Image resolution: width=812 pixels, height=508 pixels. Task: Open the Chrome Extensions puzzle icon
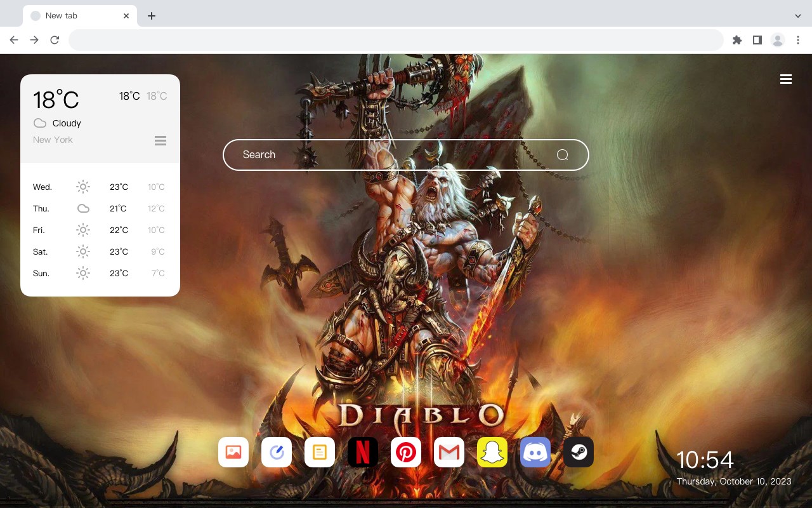(x=737, y=40)
